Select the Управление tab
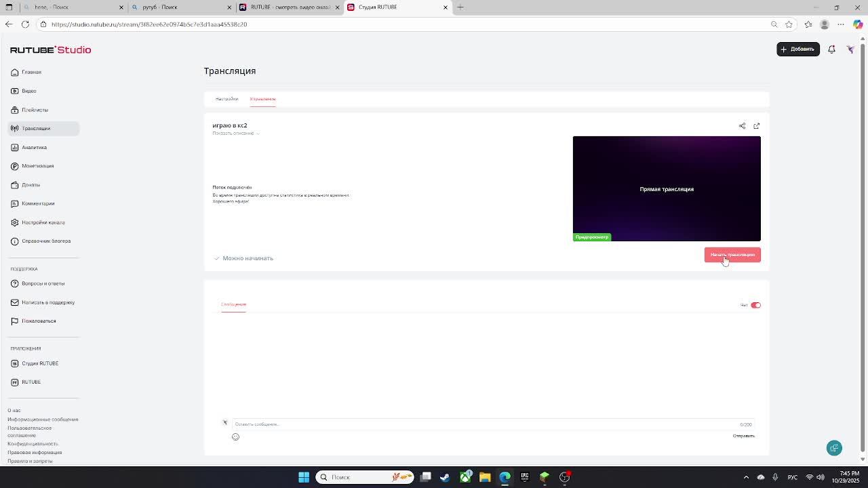Viewport: 868px width, 488px height. pyautogui.click(x=262, y=99)
